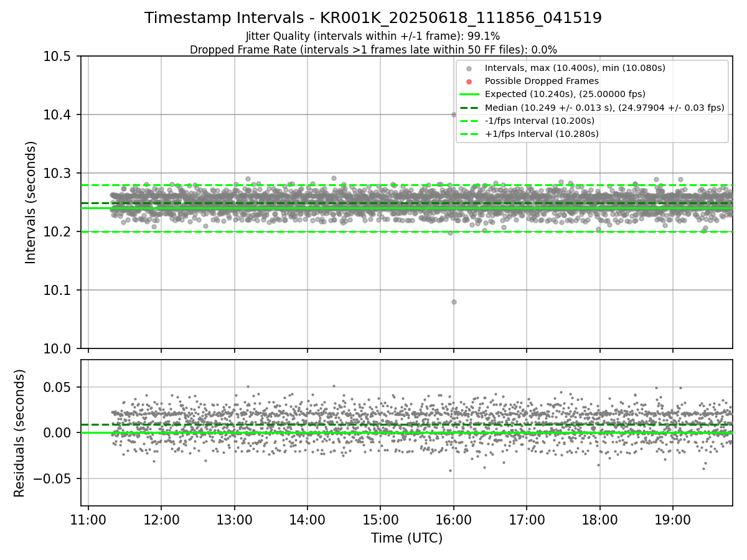Screen dimensions: 747x560
Task: Click the outlier data point at 10.400s
Action: 454,114
